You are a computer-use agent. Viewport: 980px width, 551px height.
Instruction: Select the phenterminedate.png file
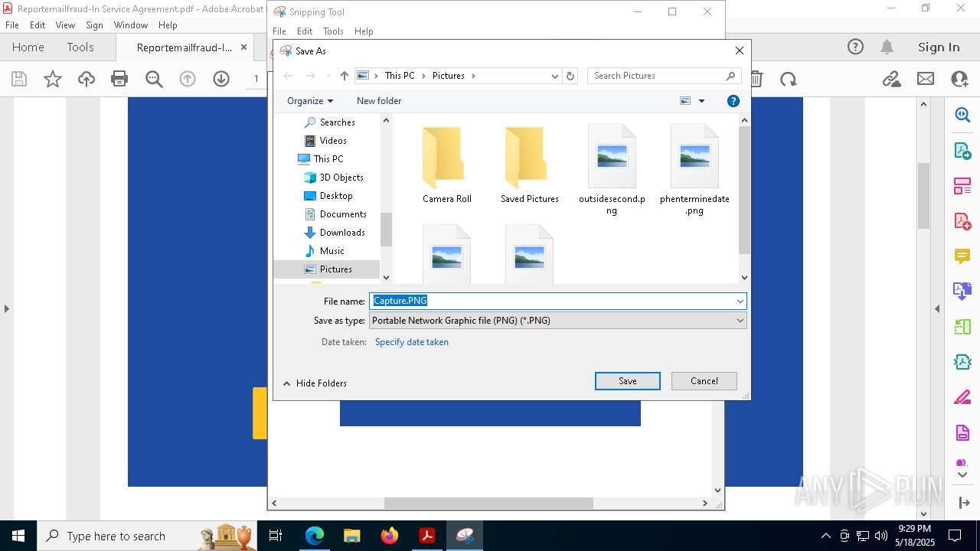[694, 170]
